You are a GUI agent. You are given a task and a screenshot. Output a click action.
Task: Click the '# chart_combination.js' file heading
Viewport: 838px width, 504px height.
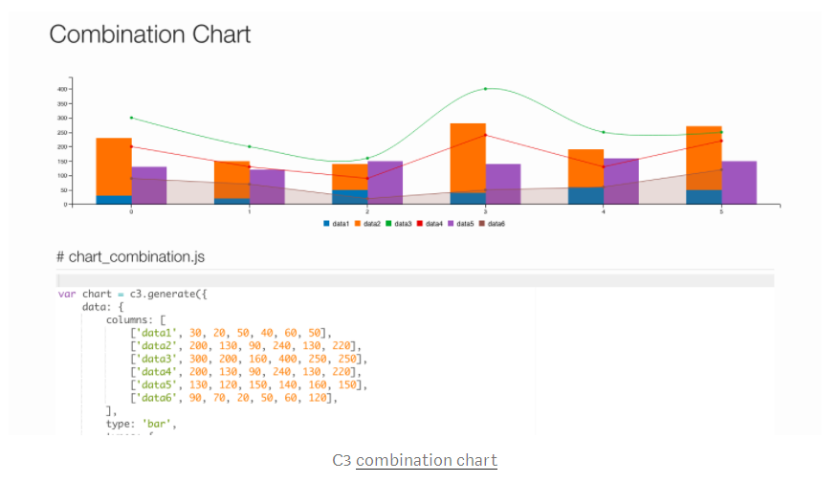point(130,256)
